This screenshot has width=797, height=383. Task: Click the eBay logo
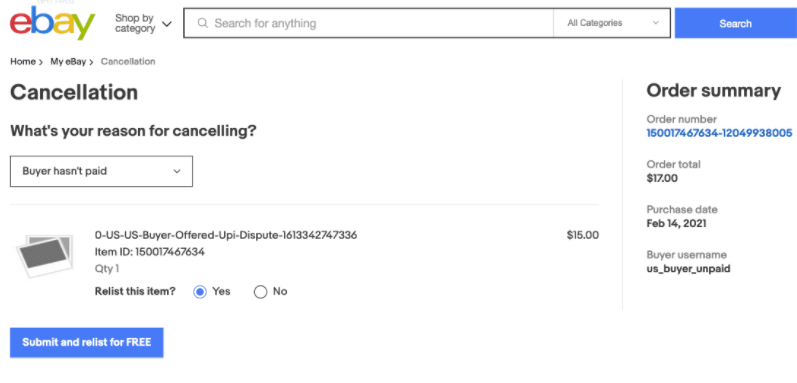pos(52,23)
